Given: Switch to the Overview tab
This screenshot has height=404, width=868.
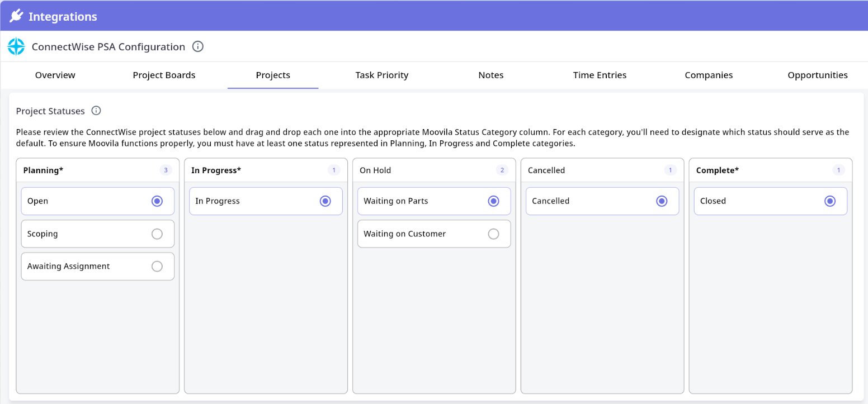Looking at the screenshot, I should coord(55,75).
